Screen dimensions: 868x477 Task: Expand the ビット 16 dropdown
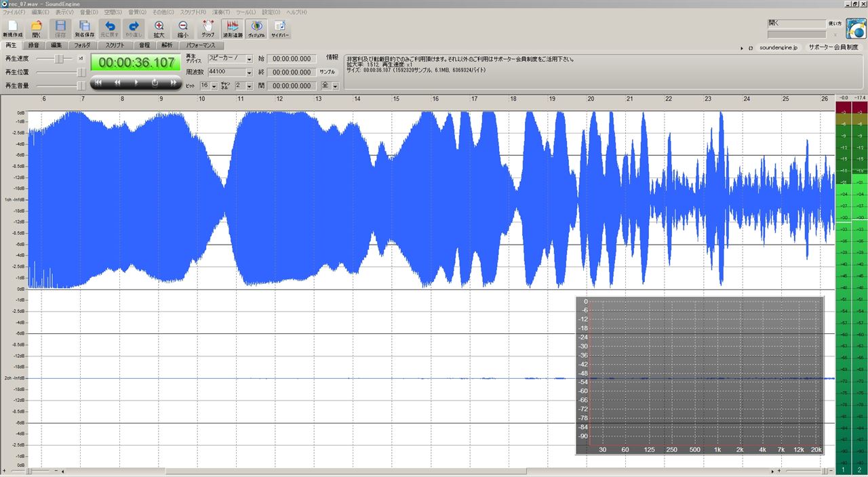pos(214,86)
